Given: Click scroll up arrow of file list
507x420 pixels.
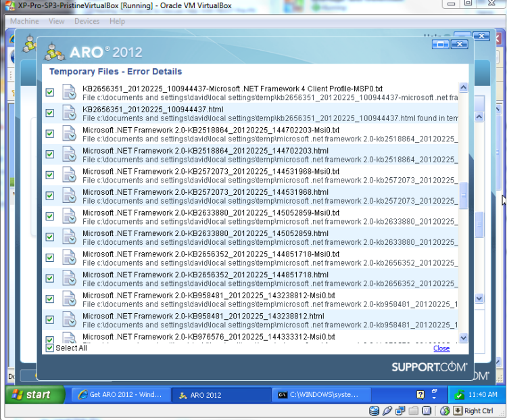Looking at the screenshot, I should 463,87.
